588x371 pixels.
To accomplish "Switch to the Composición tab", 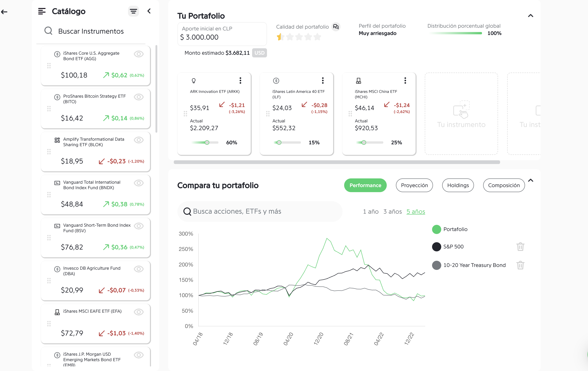I will [x=504, y=185].
